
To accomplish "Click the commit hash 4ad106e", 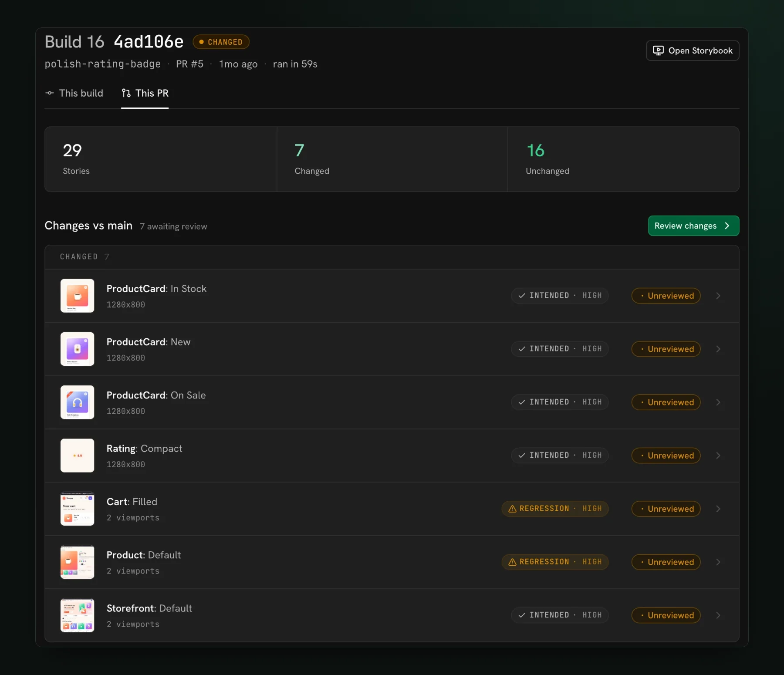I will [x=149, y=42].
